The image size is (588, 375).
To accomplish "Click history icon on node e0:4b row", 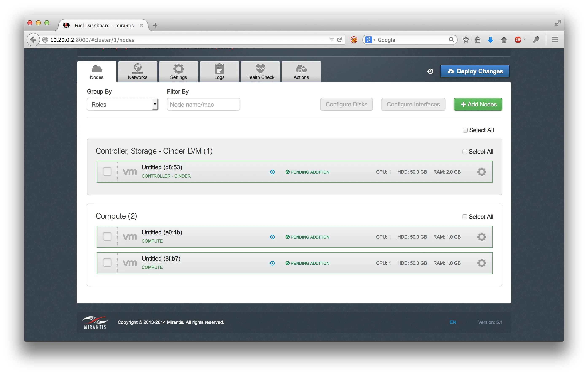I will [x=272, y=237].
